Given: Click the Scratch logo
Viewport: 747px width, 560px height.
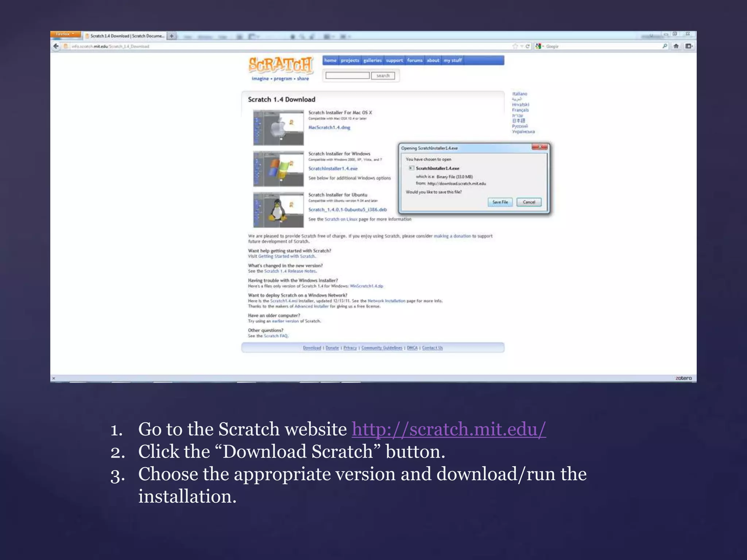Looking at the screenshot, I should (x=280, y=66).
